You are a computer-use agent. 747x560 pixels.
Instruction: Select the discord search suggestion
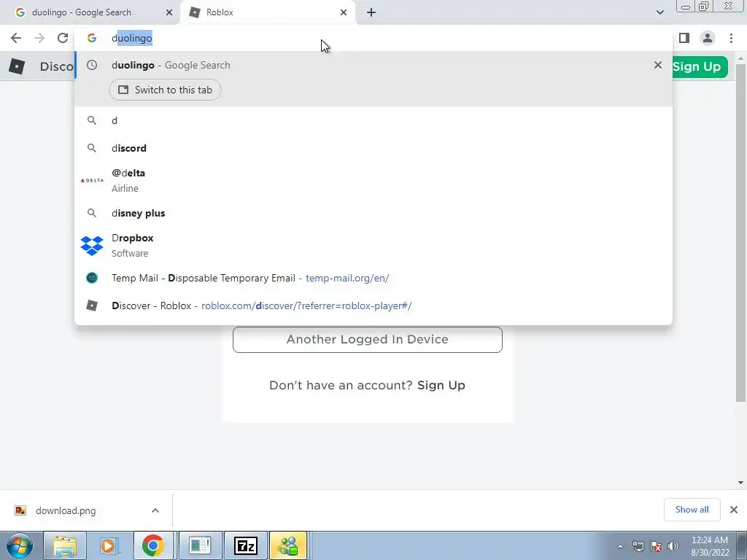373,148
